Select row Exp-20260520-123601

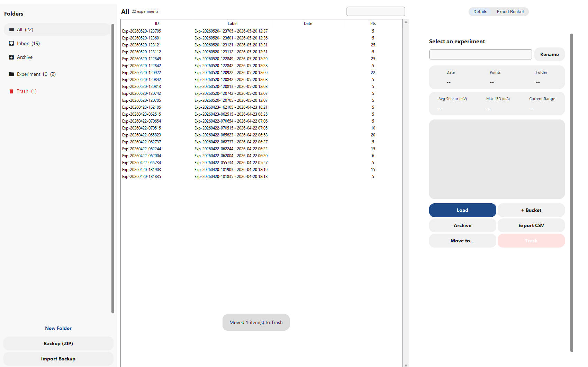262,38
